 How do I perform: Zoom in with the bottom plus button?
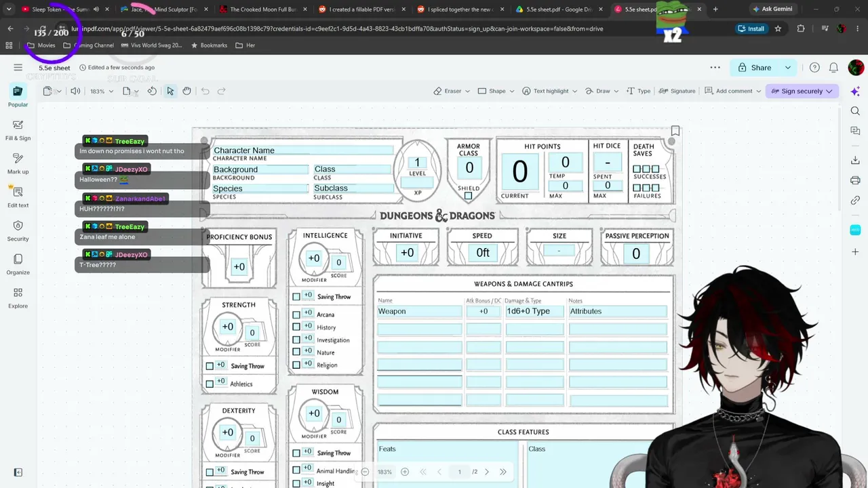point(405,472)
